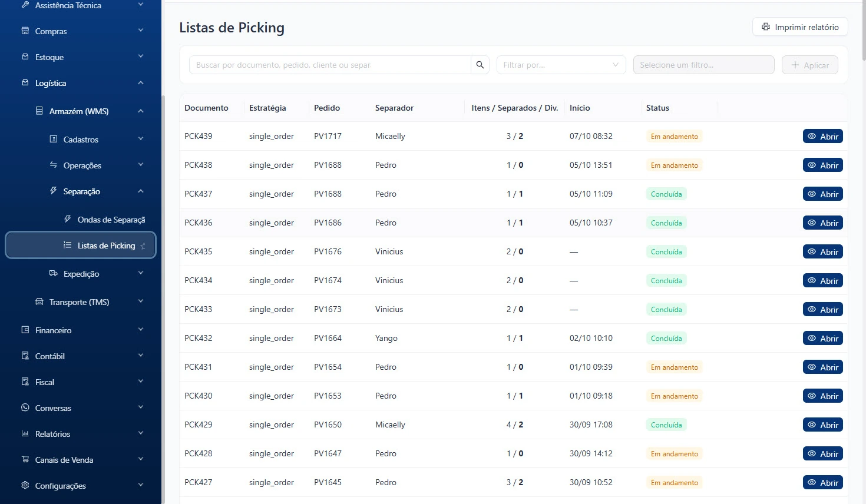Image resolution: width=866 pixels, height=504 pixels.
Task: Click the Ondas de Separação lightning icon
Action: (x=68, y=219)
